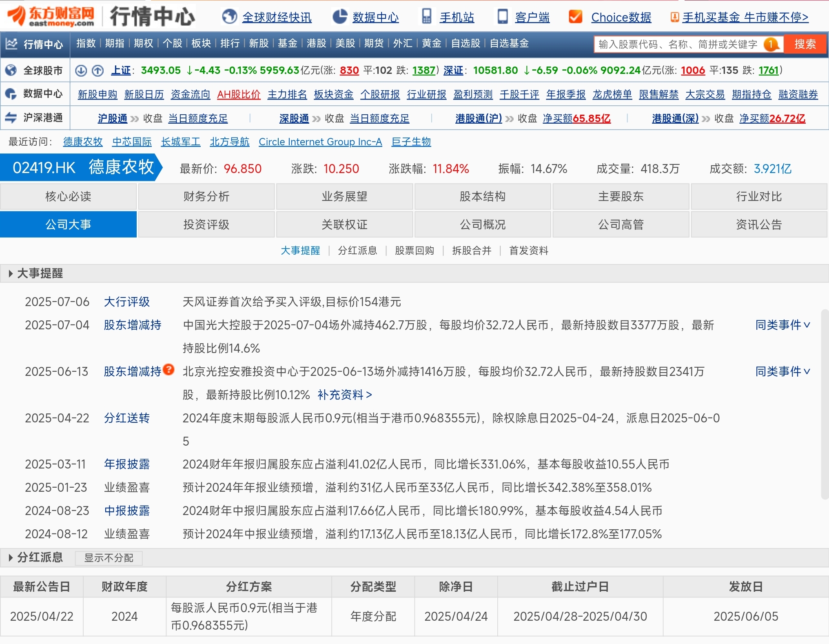829x644 pixels.
Task: Click the 数据中心 row icon
Action: tap(11, 94)
